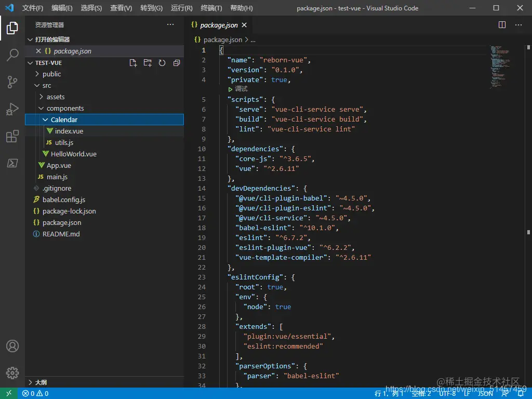The height and width of the screenshot is (399, 532).
Task: Open notifications bell in status bar
Action: [x=521, y=394]
